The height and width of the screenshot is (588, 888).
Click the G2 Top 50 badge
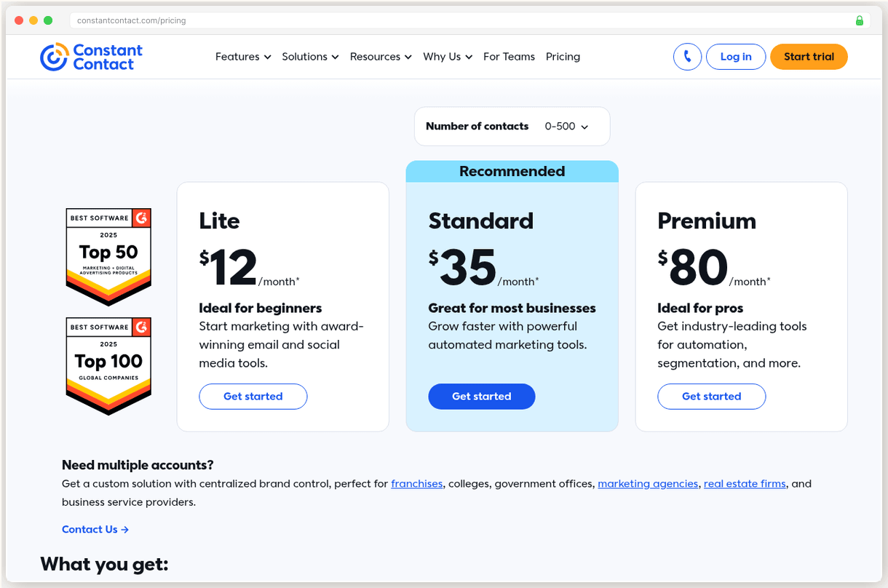pyautogui.click(x=108, y=255)
